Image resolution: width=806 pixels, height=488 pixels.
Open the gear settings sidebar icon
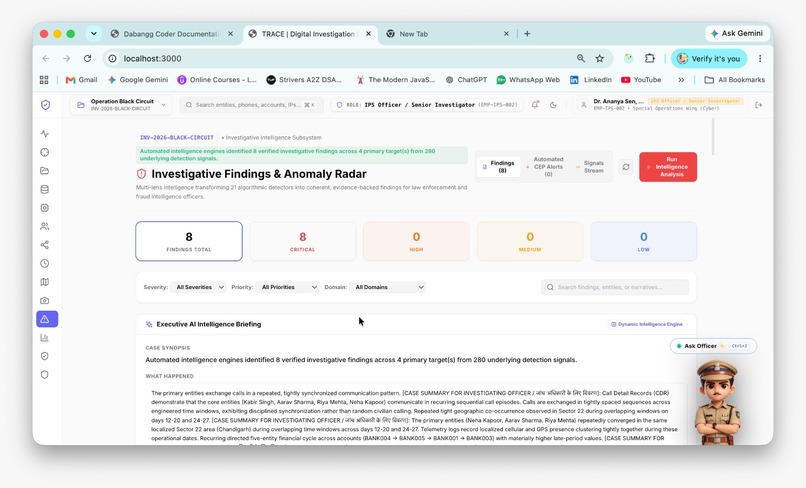45,208
